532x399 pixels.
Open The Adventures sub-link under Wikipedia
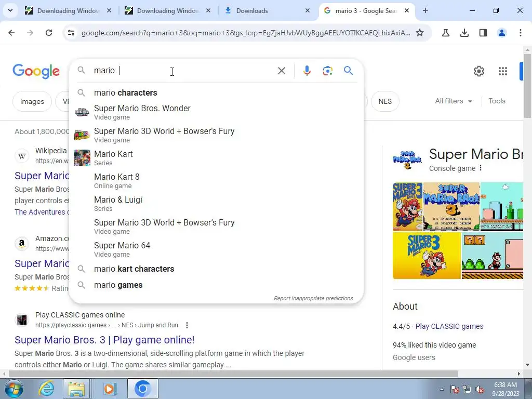(42, 212)
